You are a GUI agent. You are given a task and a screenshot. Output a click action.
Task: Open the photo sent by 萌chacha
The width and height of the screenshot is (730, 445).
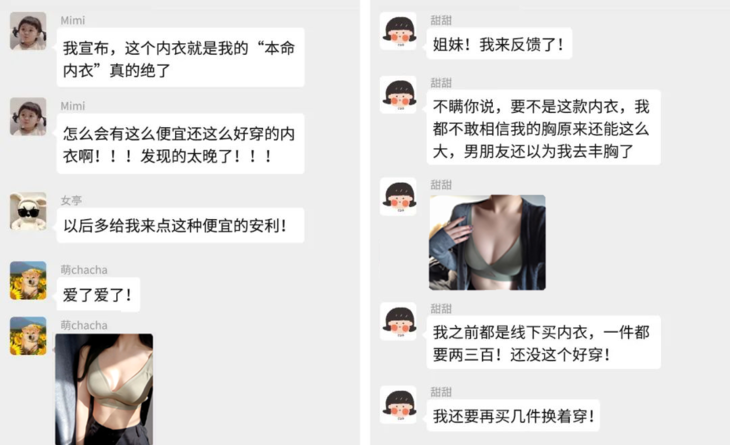point(104,389)
